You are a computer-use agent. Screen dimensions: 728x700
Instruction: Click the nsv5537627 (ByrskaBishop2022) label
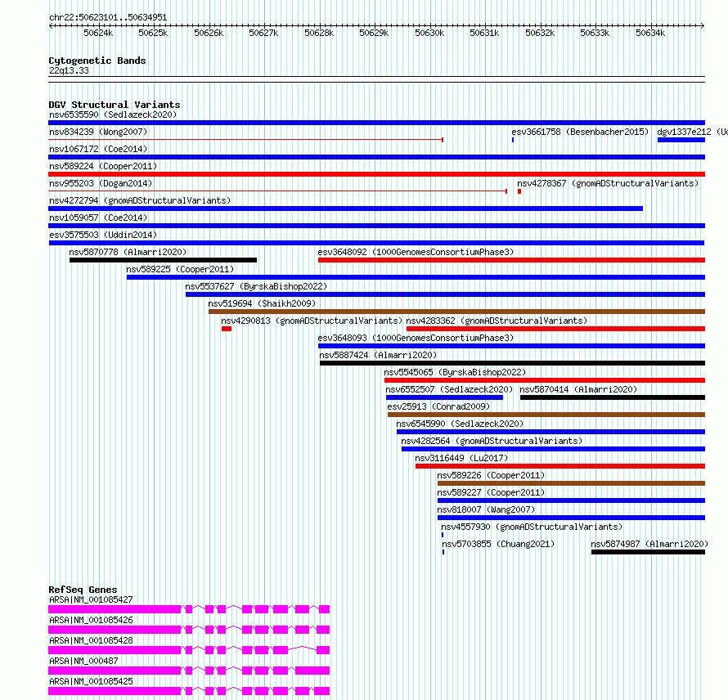[256, 286]
